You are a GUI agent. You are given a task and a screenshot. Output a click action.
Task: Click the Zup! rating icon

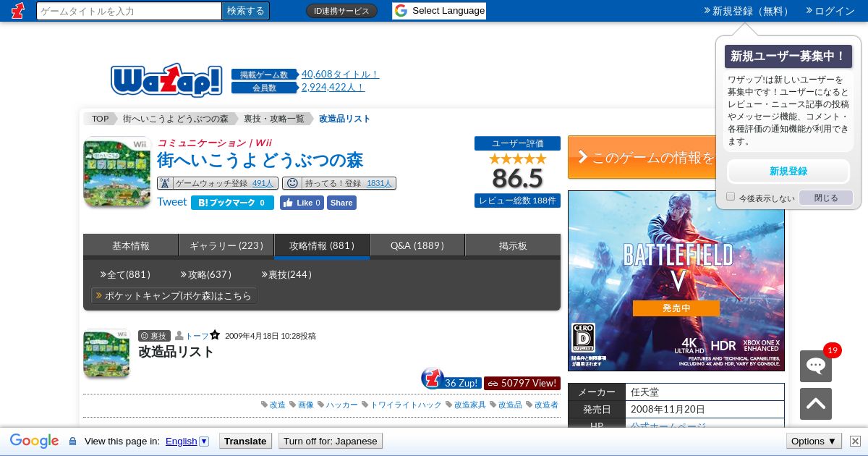pos(433,378)
